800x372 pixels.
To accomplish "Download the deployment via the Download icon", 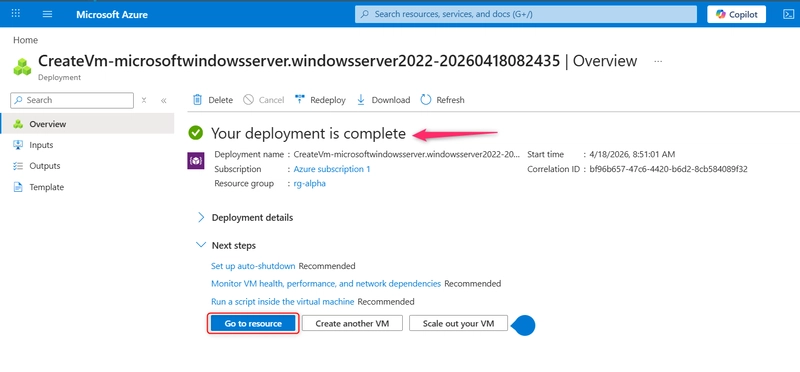I will tap(361, 100).
